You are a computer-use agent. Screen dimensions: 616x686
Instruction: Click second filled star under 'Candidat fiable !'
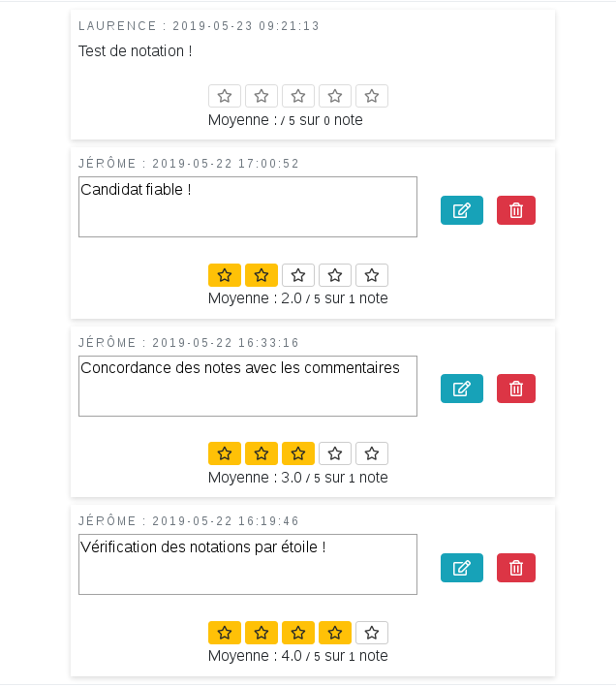coord(262,275)
